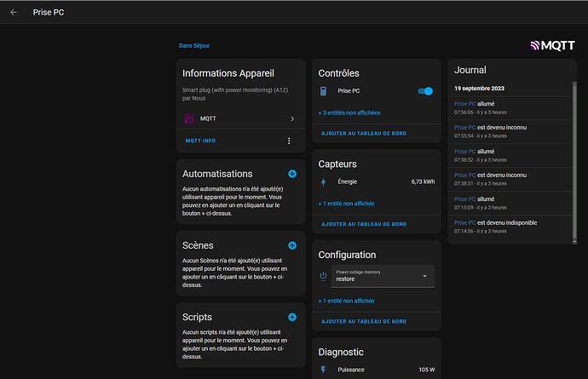Image resolution: width=588 pixels, height=379 pixels.
Task: Add Capteurs to dashboard
Action: tap(364, 224)
